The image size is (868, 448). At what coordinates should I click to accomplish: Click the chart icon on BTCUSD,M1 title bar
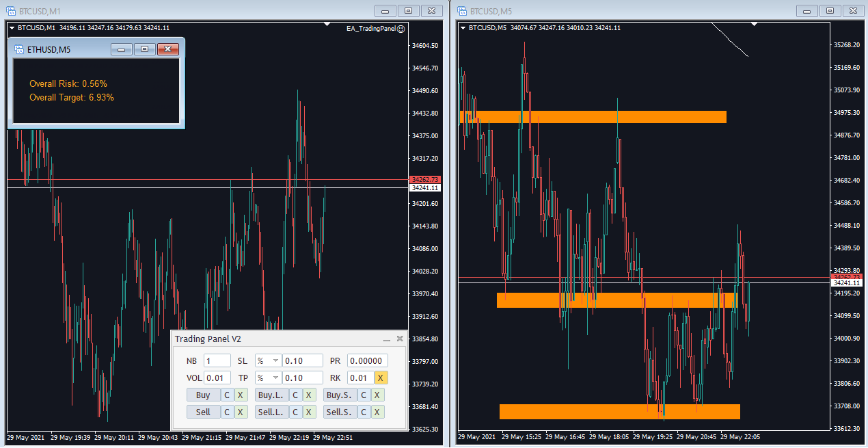point(10,11)
